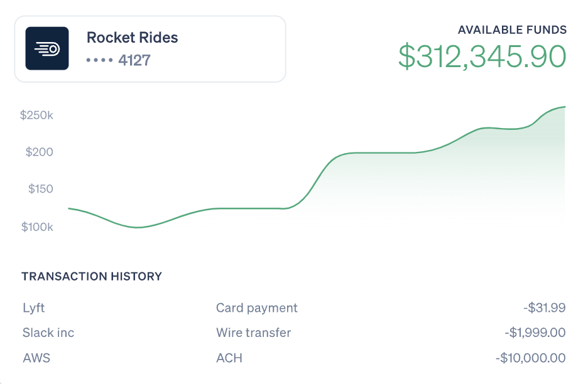Click the $150 axis label
The width and height of the screenshot is (588, 384).
tap(40, 189)
